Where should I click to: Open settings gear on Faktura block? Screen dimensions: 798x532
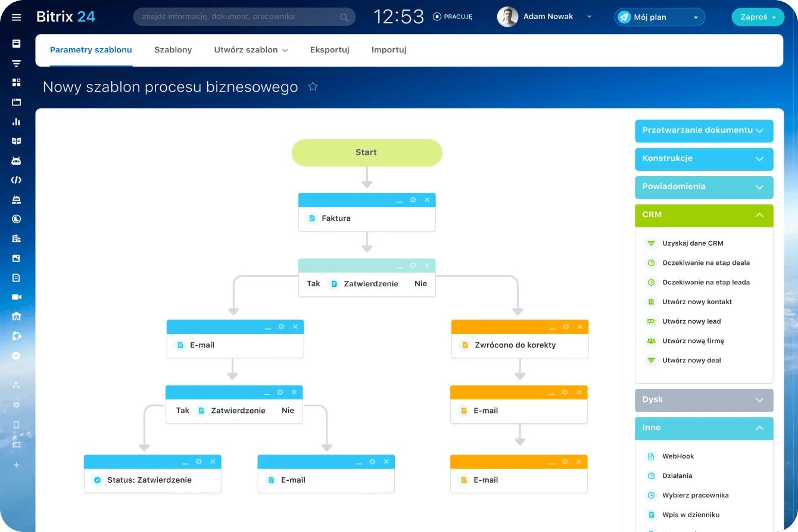click(x=413, y=200)
